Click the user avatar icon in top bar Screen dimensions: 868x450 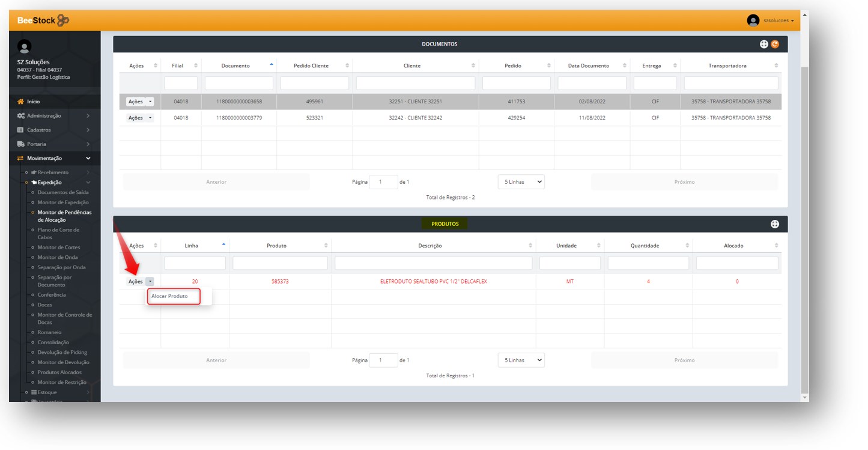(x=753, y=20)
